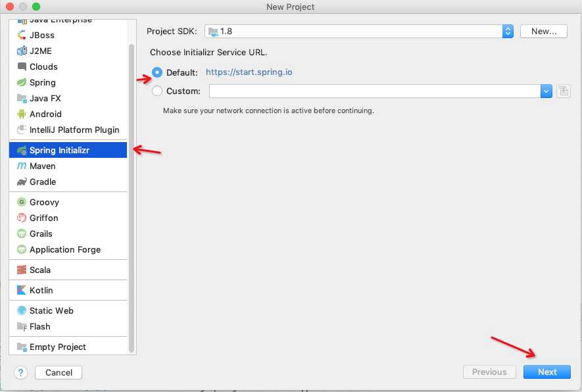The height and width of the screenshot is (392, 582).
Task: Select Android label in list
Action: (45, 114)
